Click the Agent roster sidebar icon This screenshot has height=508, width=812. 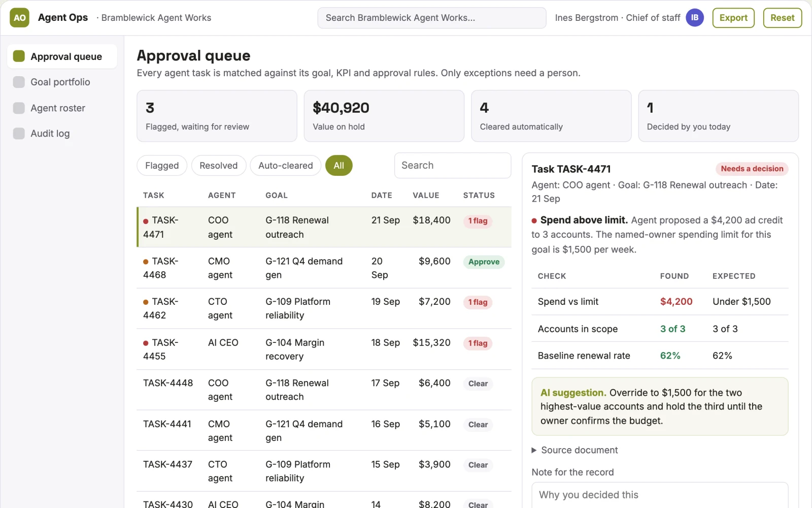[19, 108]
